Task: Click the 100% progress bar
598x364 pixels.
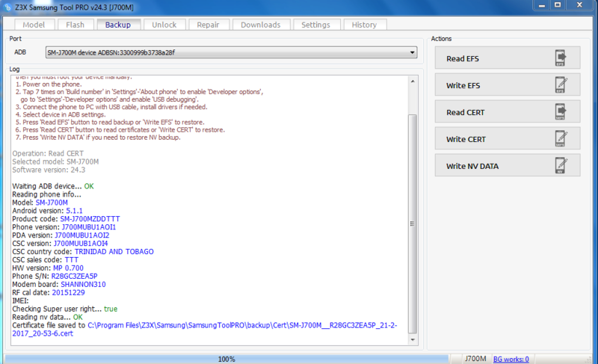Action: tap(226, 359)
